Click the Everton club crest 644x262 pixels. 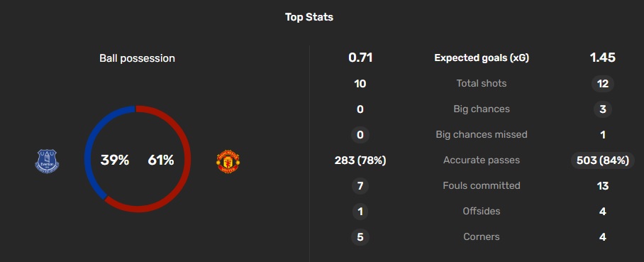pos(47,160)
